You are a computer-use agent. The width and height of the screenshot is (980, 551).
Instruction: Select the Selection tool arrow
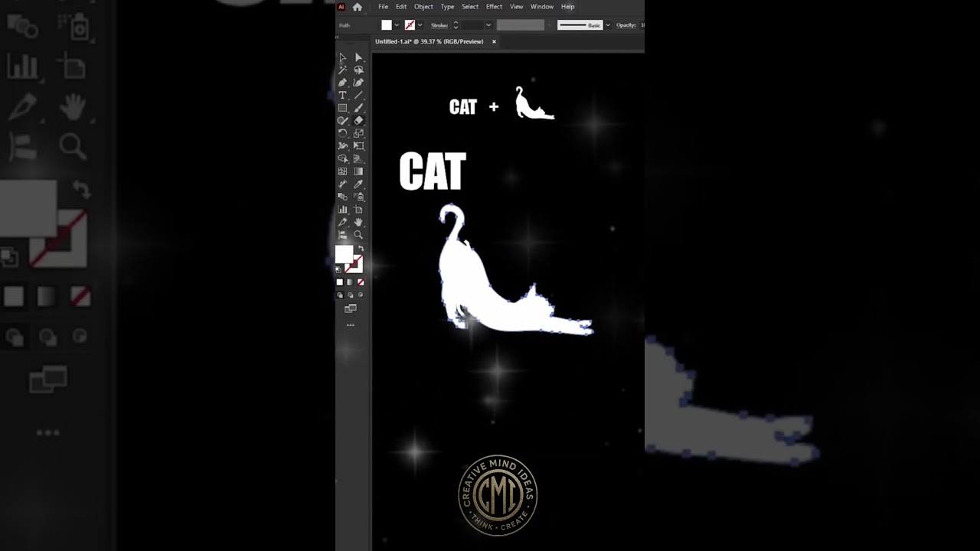tap(342, 57)
